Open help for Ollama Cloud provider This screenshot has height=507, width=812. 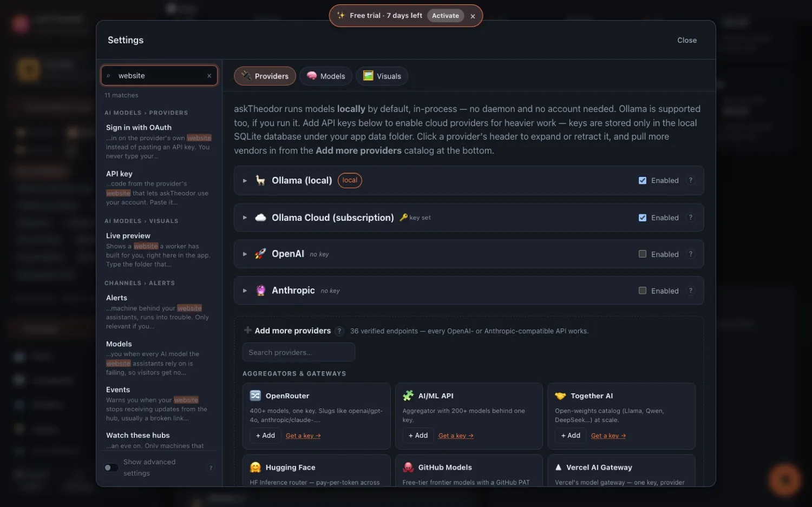690,218
